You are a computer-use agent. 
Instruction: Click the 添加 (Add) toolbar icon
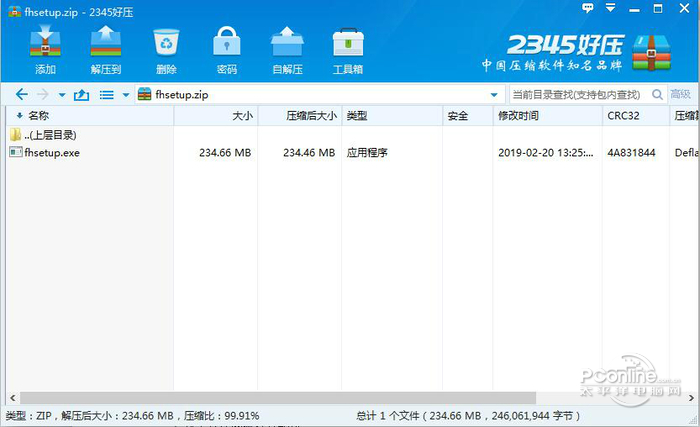point(45,41)
